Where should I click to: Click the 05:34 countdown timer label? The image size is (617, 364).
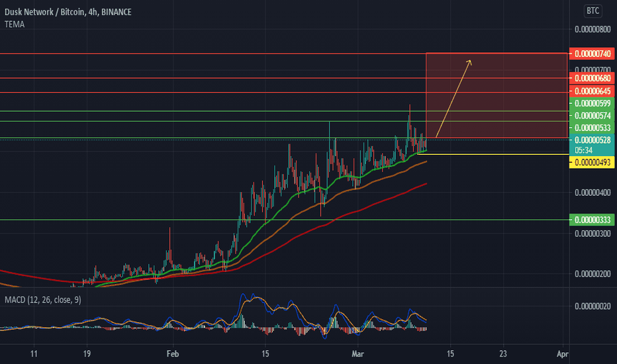pyautogui.click(x=583, y=150)
